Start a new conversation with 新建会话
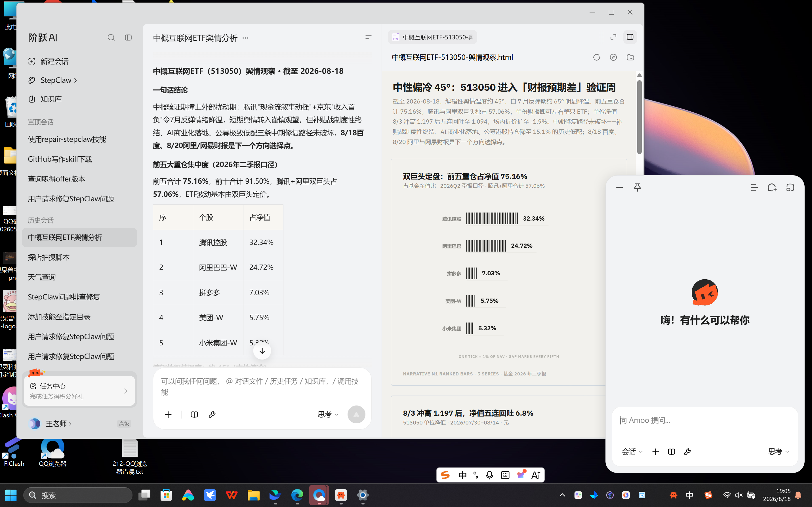812x507 pixels. pos(48,61)
